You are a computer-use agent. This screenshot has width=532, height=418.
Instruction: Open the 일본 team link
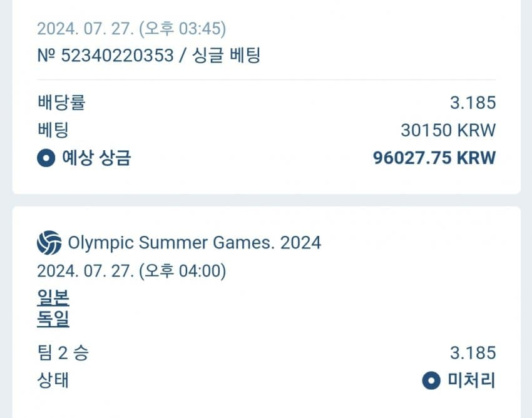click(x=53, y=297)
